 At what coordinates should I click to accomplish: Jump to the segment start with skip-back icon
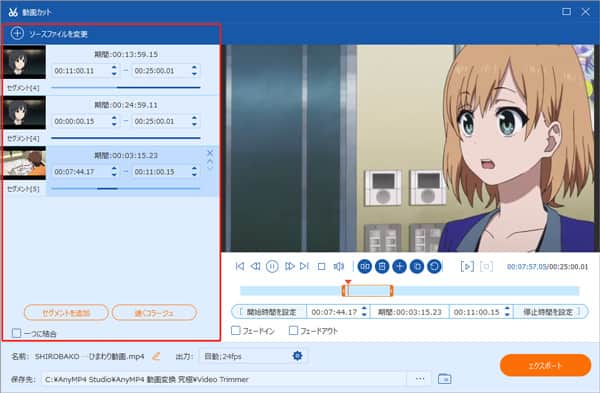point(240,266)
